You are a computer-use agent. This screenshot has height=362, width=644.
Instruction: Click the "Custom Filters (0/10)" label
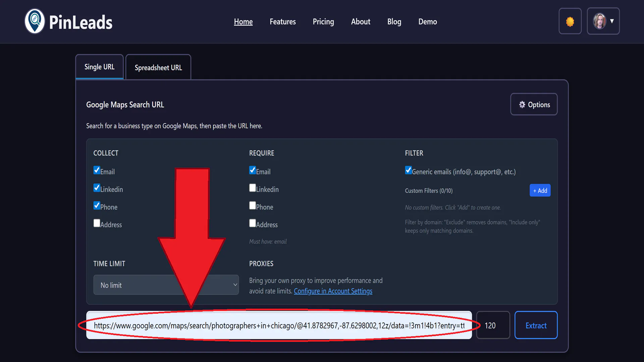429,191
